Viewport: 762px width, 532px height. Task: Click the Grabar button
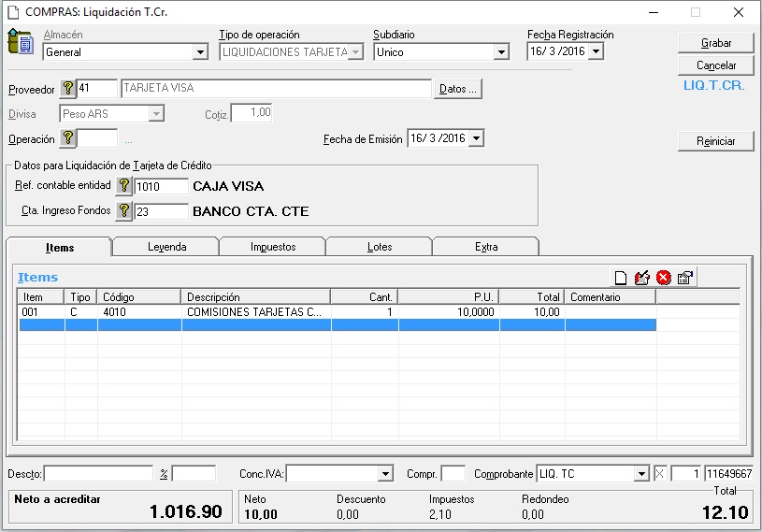pos(716,43)
